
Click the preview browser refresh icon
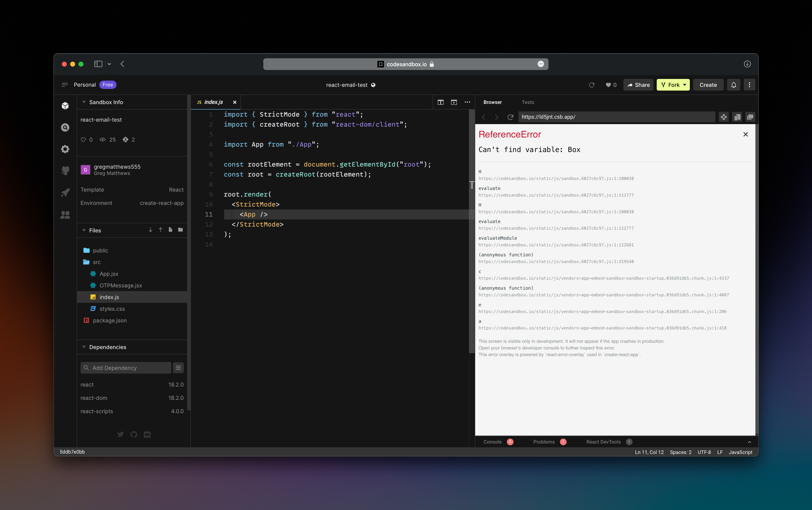510,117
